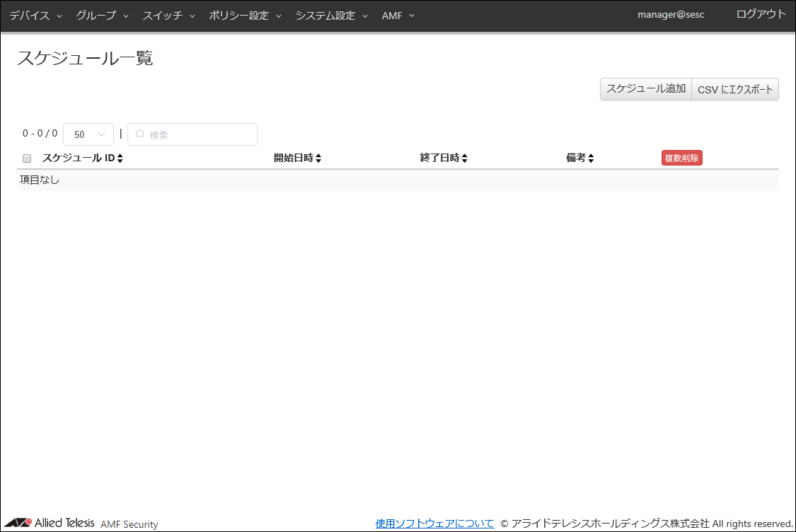Click the スケジュール追加 button
Viewport: 796px width, 532px height.
click(645, 89)
